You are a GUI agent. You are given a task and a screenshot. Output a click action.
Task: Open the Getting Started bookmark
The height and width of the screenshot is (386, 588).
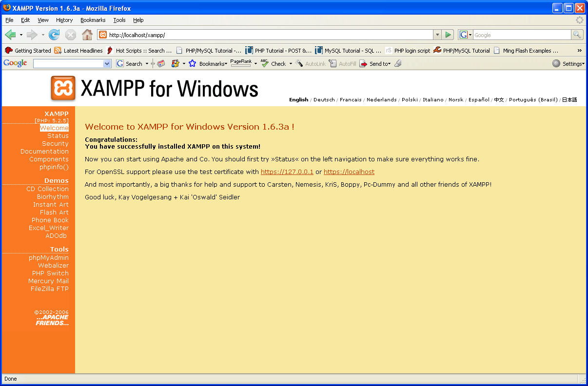pos(28,50)
